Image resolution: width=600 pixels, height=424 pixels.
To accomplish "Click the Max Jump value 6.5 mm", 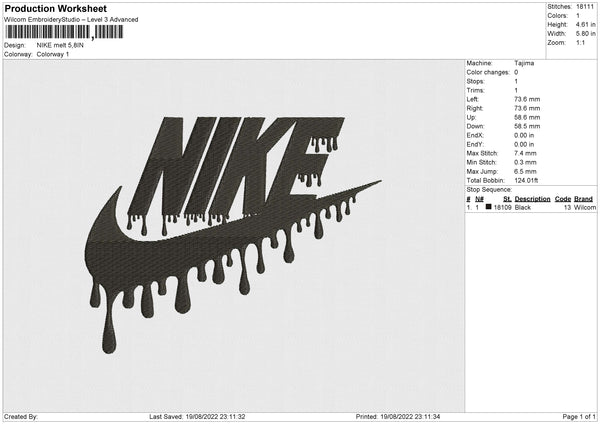I will [525, 171].
